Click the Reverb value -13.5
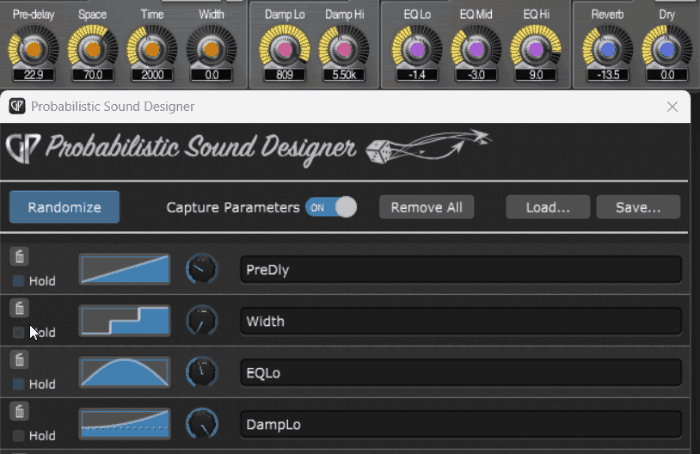Viewport: 700px width, 454px height. point(608,75)
